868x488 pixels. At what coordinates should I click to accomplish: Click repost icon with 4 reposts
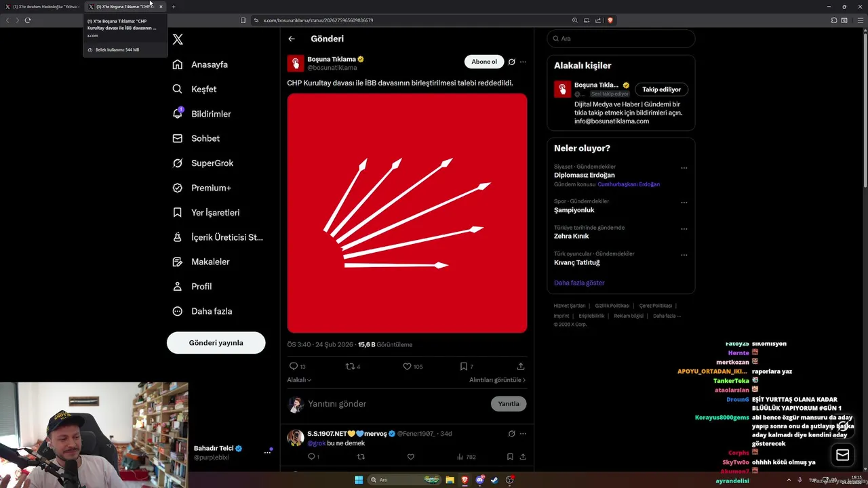(350, 366)
